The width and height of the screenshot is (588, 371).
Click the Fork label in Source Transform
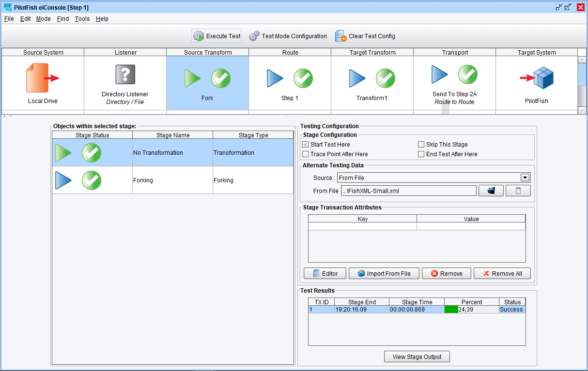pos(207,98)
